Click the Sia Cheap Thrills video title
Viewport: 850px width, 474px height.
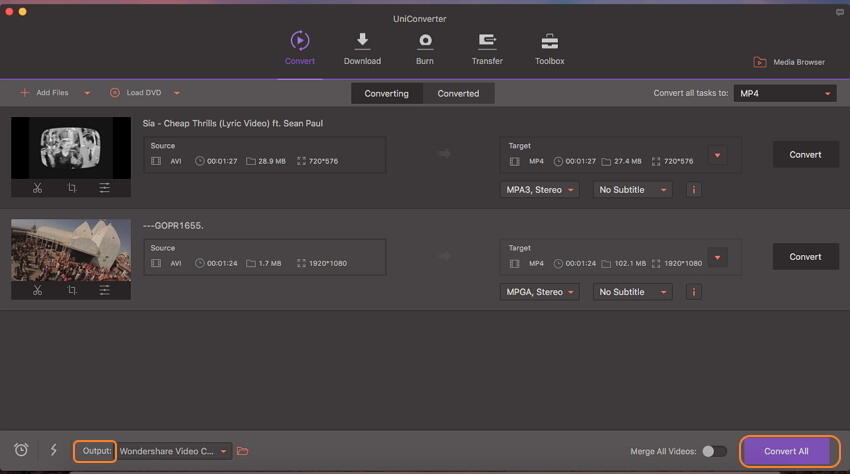(233, 123)
